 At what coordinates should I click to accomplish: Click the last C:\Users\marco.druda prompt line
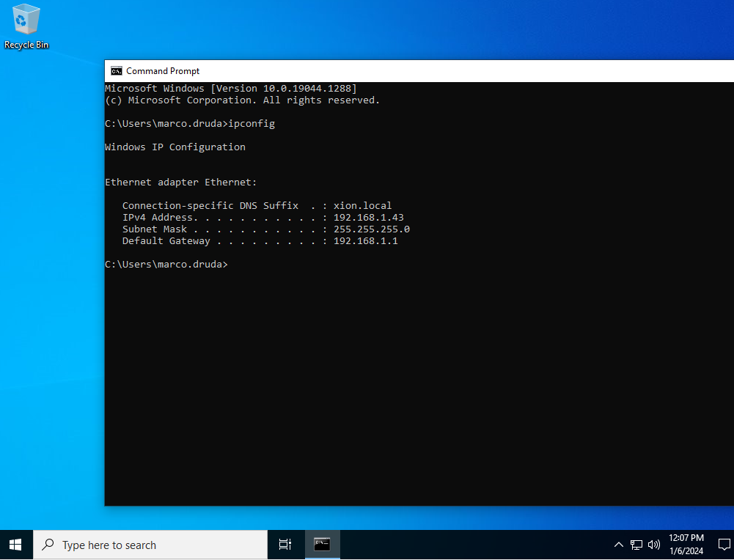click(166, 265)
